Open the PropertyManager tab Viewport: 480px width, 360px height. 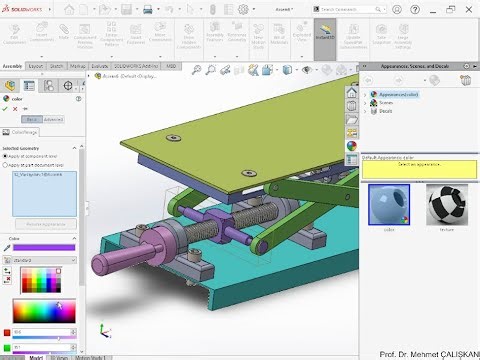point(29,86)
